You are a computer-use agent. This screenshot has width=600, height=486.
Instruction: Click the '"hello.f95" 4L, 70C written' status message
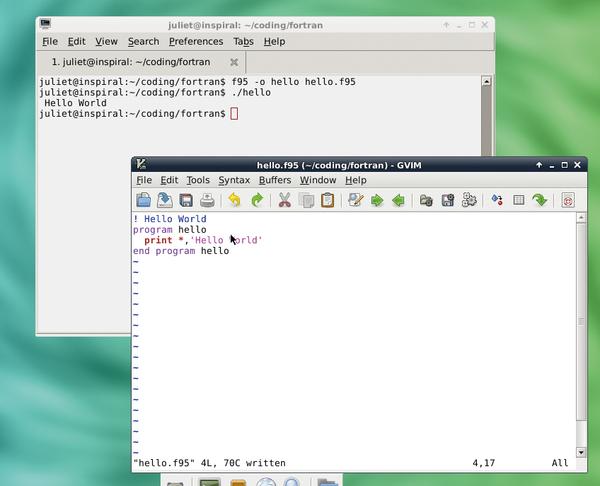[x=209, y=463]
